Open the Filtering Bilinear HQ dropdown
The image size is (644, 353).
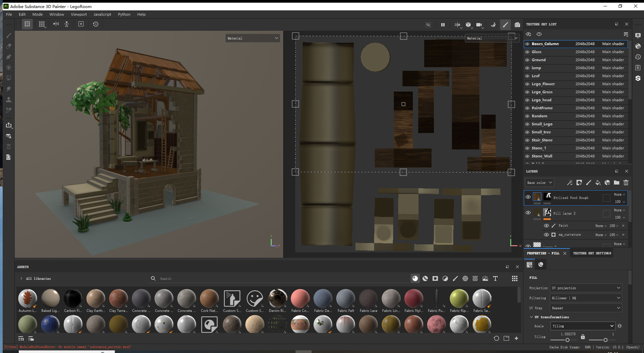586,298
